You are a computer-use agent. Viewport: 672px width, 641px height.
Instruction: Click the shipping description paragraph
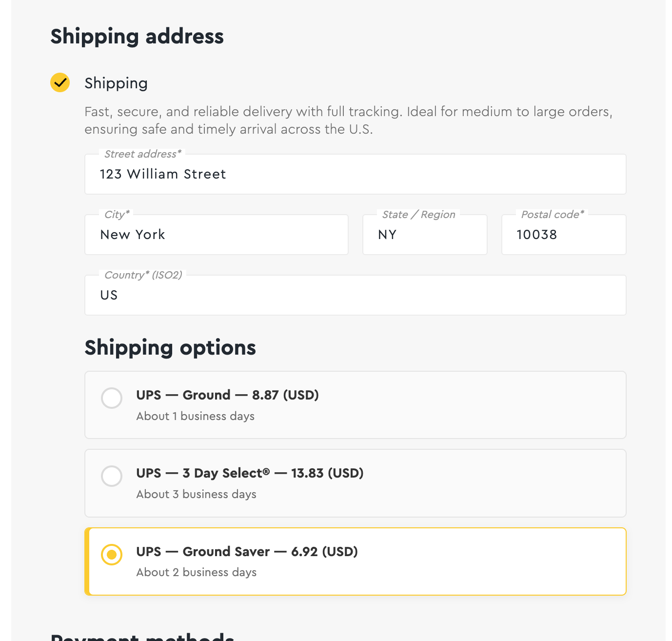[349, 120]
